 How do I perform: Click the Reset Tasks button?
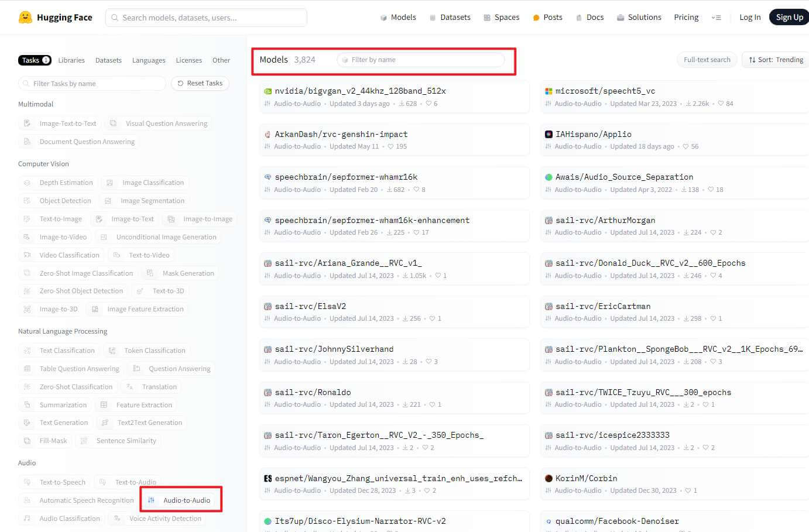coord(200,83)
